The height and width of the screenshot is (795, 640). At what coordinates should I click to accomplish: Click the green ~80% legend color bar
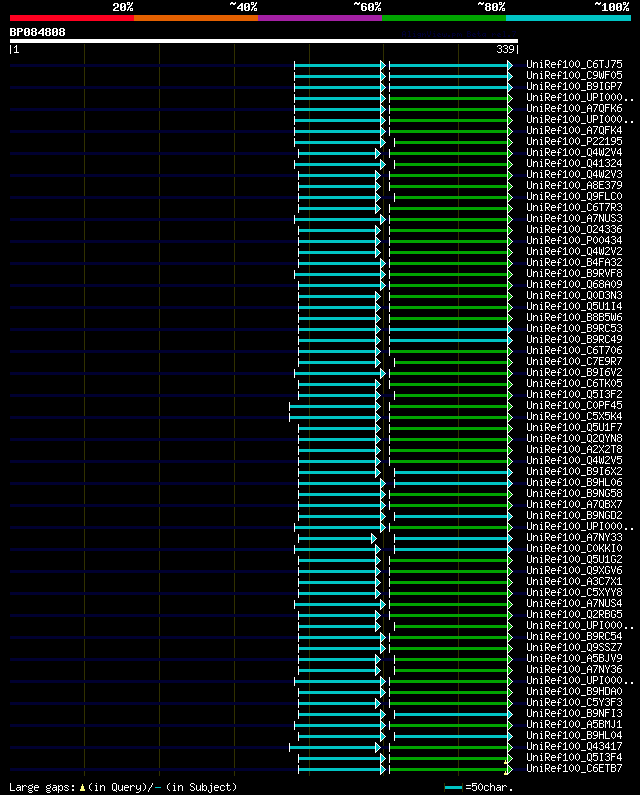444,18
